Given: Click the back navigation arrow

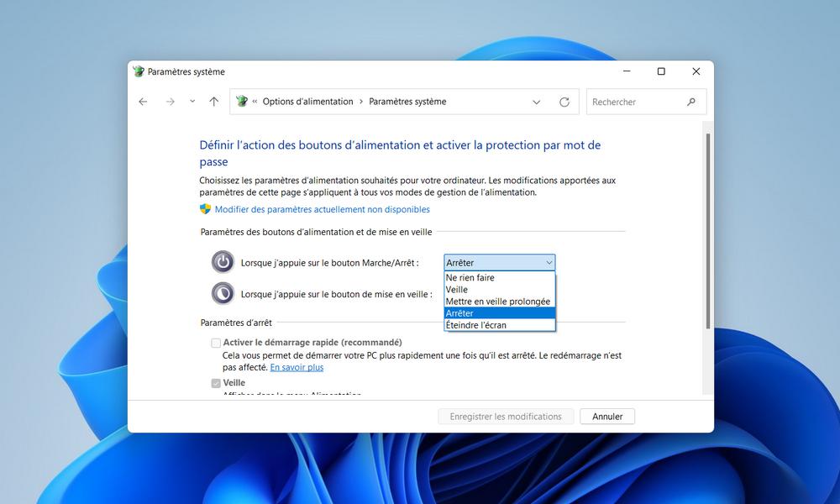Looking at the screenshot, I should (x=143, y=102).
